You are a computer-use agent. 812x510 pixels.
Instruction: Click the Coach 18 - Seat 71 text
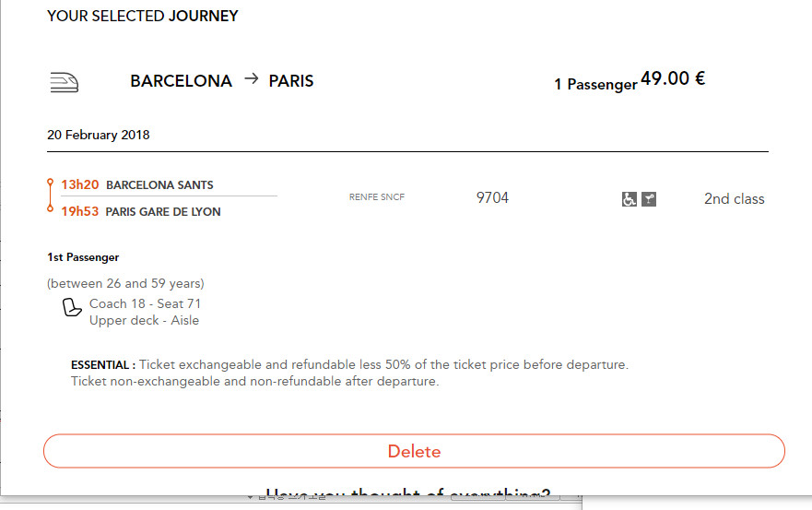pos(145,303)
